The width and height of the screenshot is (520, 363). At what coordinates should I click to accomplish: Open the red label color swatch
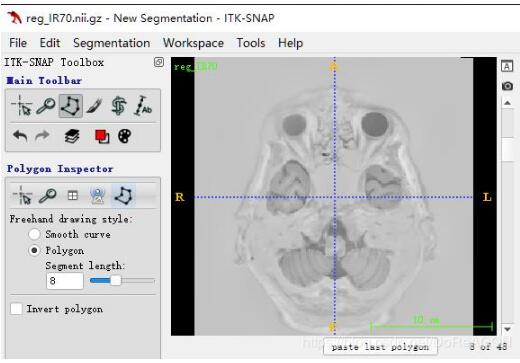pyautogui.click(x=102, y=136)
